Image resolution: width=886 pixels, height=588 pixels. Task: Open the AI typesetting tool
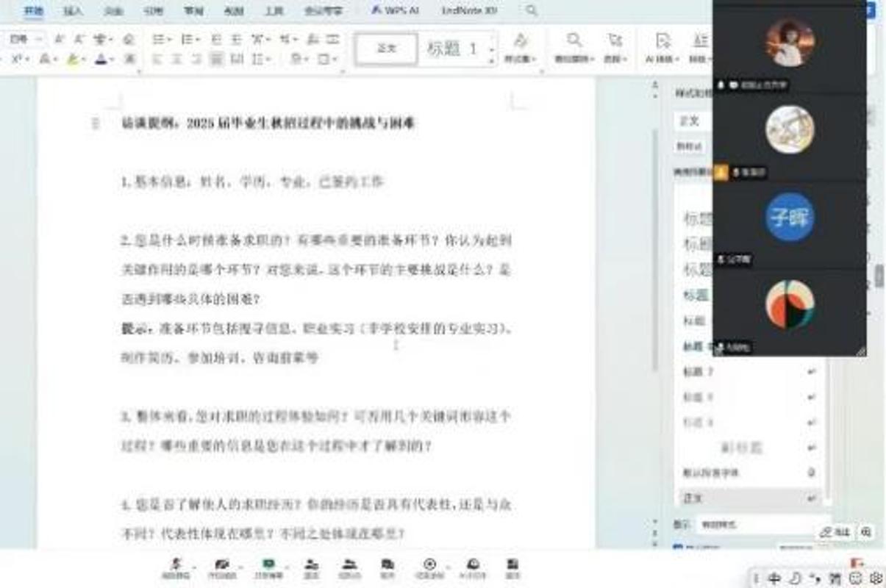tap(662, 46)
